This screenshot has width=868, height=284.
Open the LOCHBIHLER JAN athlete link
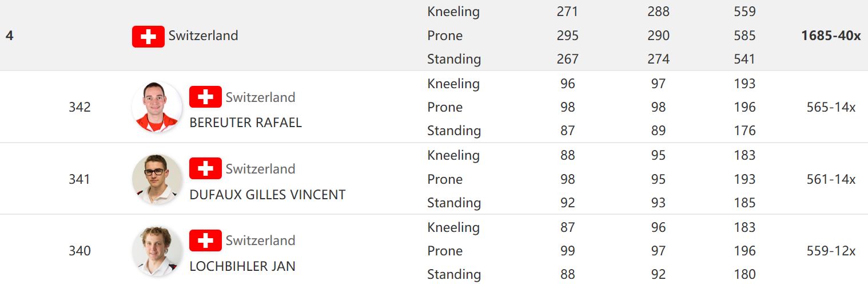pos(242,266)
